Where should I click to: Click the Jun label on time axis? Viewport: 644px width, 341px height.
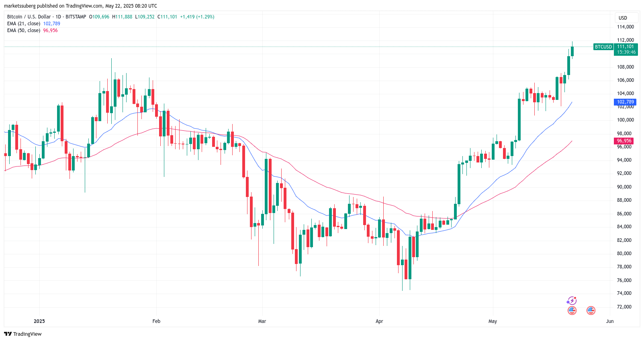click(x=610, y=321)
